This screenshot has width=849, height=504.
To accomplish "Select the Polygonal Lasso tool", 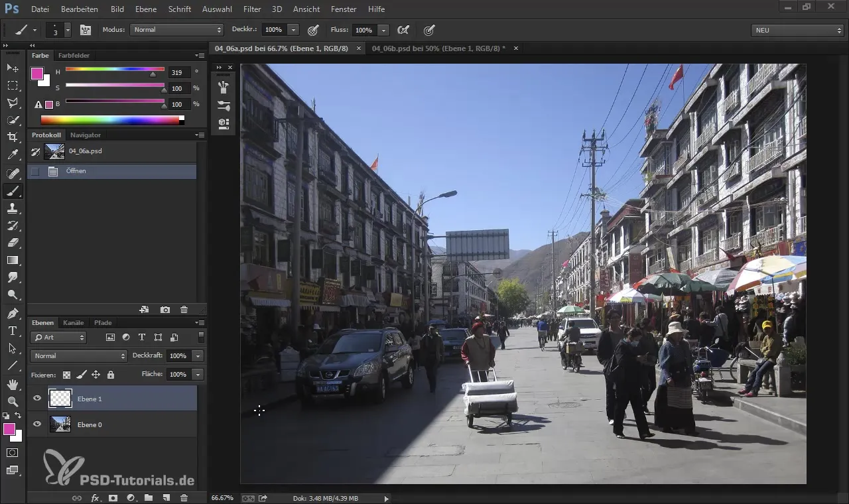I will (13, 103).
